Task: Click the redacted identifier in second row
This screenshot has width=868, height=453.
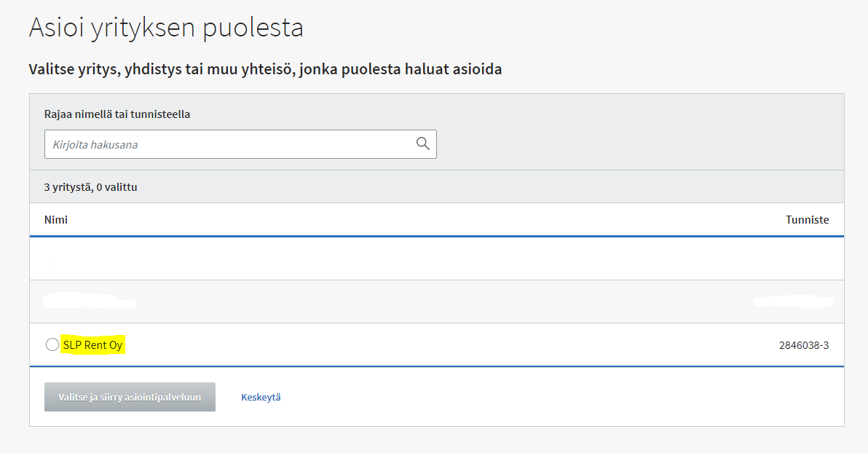Action: [793, 302]
